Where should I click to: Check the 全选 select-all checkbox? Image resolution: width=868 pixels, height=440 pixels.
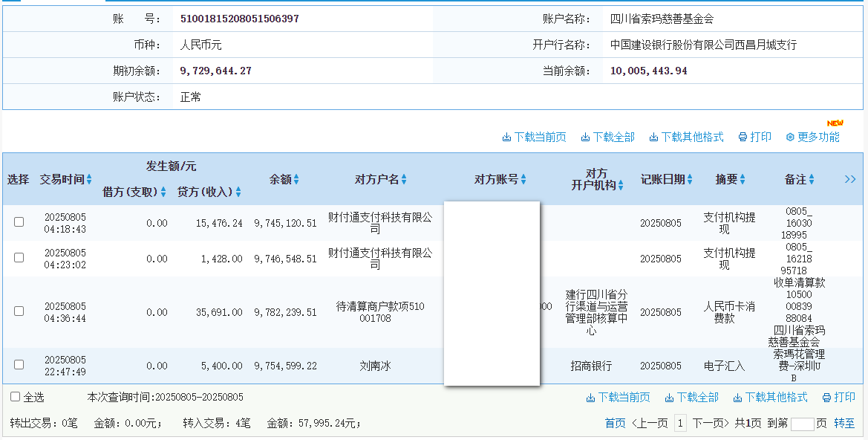16,397
